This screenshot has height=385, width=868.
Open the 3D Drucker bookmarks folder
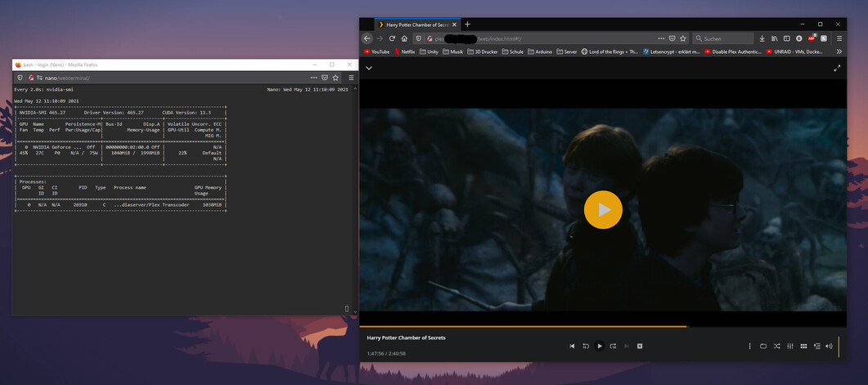point(482,51)
